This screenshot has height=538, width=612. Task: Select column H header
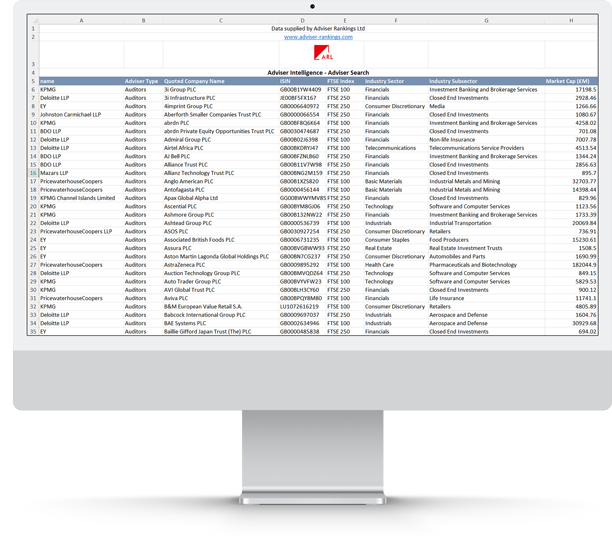pos(571,20)
